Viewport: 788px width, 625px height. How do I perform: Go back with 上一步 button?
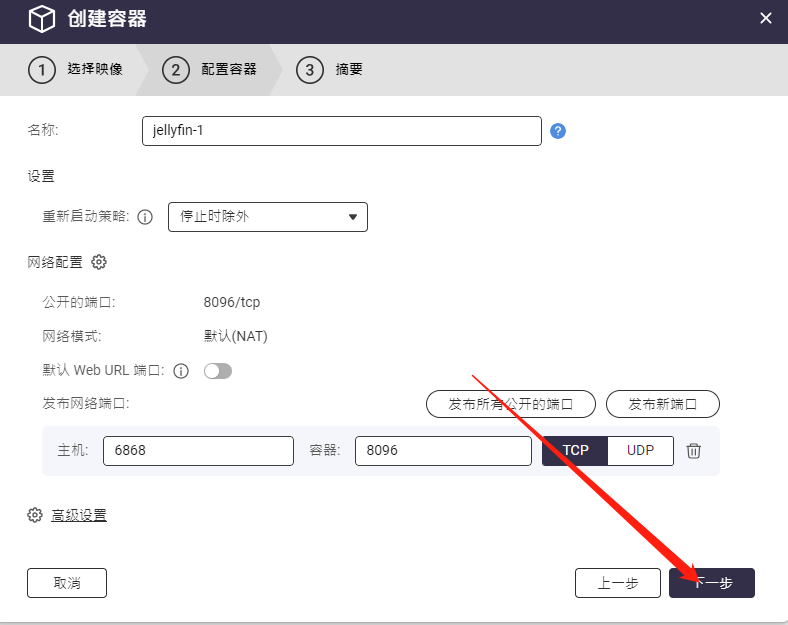click(x=618, y=583)
